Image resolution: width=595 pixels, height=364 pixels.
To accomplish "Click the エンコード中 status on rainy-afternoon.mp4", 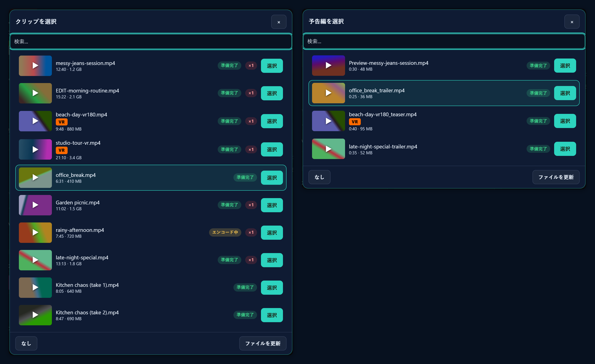I will coord(225,232).
